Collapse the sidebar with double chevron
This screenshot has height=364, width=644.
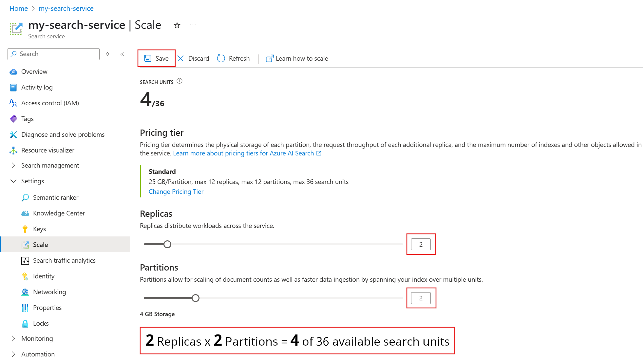tap(122, 54)
